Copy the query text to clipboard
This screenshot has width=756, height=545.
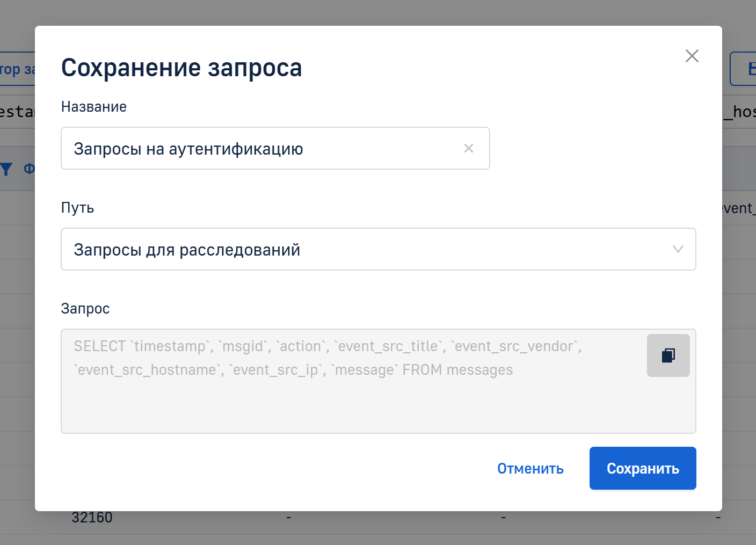(668, 355)
